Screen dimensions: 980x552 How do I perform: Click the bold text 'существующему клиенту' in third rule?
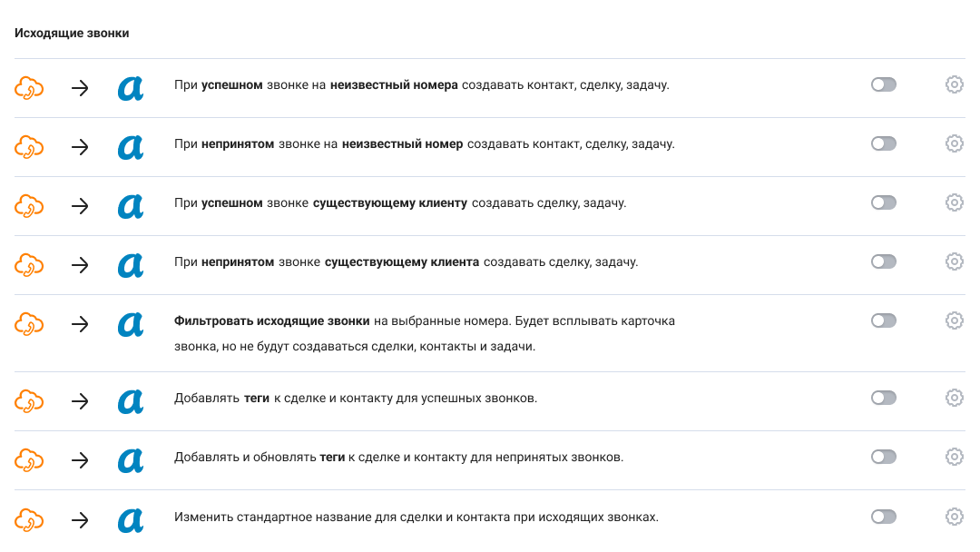(390, 202)
